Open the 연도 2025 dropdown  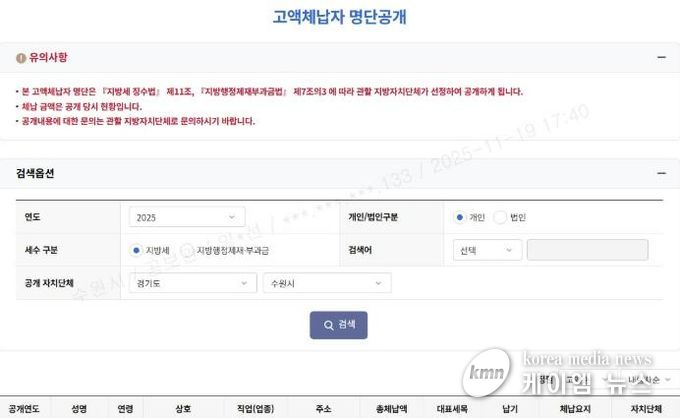pos(186,217)
